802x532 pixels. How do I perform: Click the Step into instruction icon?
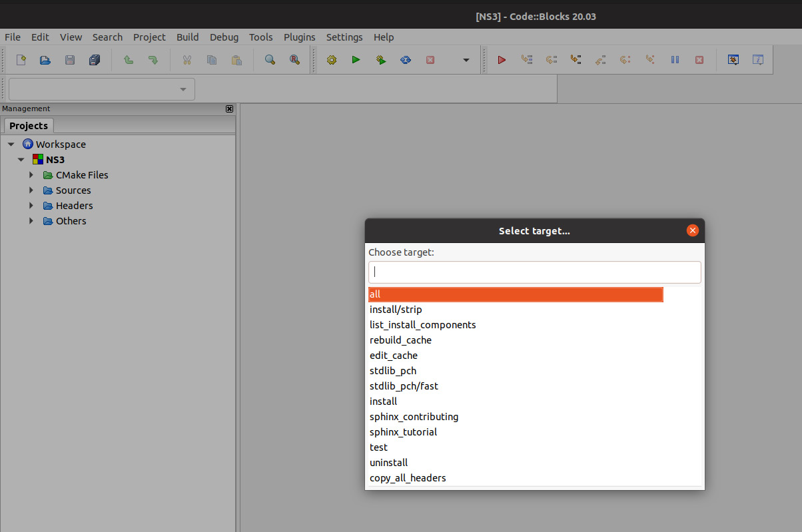[650, 60]
